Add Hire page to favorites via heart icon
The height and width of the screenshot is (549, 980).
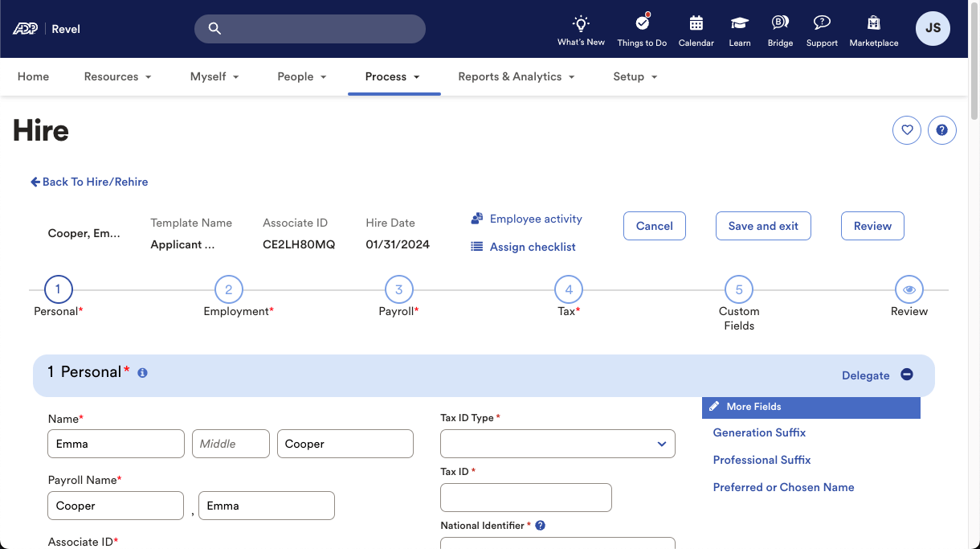(x=906, y=129)
